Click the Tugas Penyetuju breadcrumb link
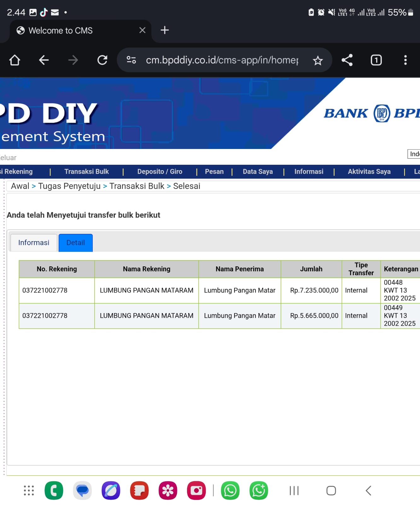This screenshot has width=420, height=505. [x=69, y=186]
